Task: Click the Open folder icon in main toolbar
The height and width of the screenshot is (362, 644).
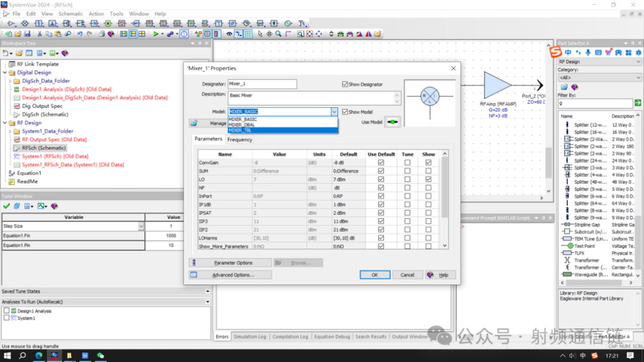Action: (x=18, y=34)
